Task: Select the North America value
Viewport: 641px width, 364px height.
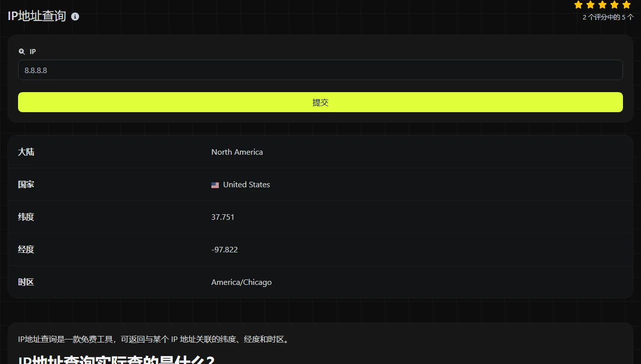Action: pyautogui.click(x=237, y=152)
